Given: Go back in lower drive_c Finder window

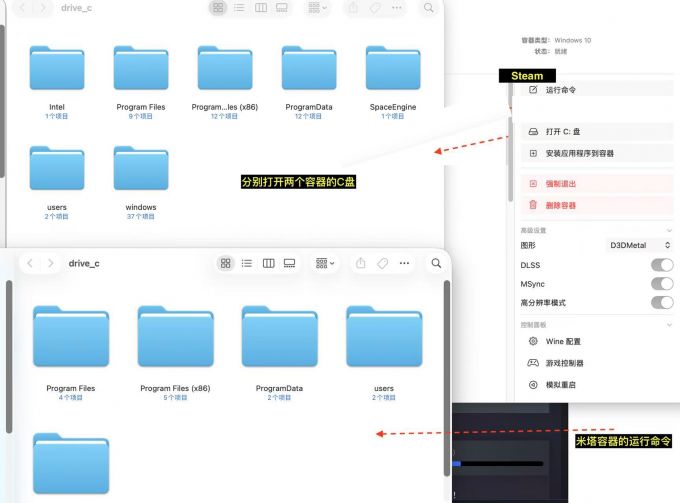Looking at the screenshot, I should point(30,263).
